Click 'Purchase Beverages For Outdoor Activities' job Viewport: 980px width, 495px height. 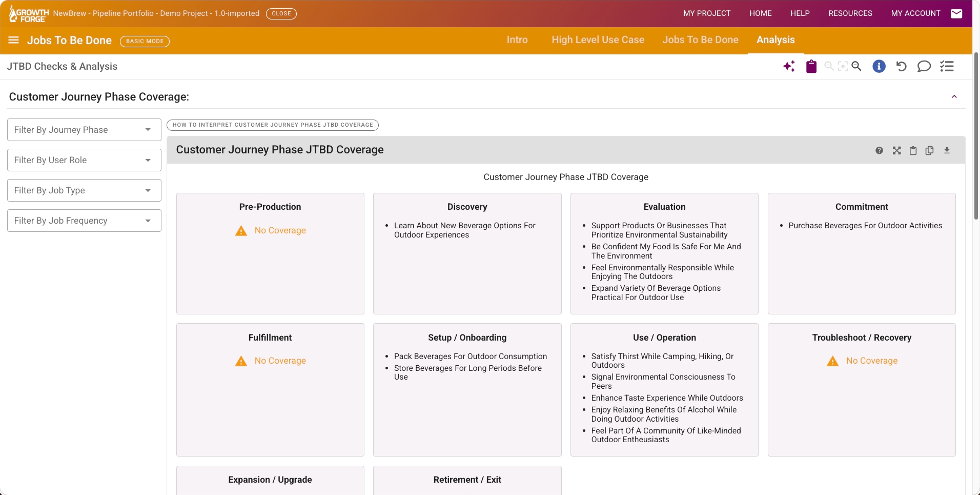(x=865, y=226)
